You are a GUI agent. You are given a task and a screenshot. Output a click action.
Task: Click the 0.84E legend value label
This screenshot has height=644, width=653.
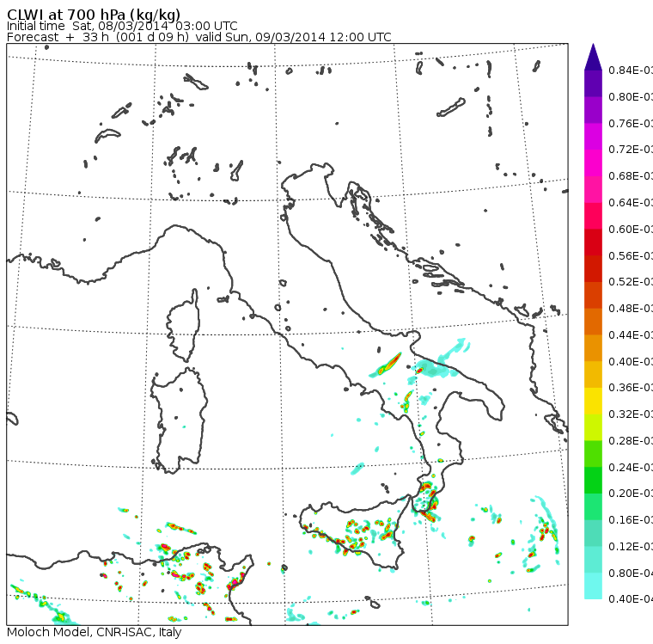631,70
